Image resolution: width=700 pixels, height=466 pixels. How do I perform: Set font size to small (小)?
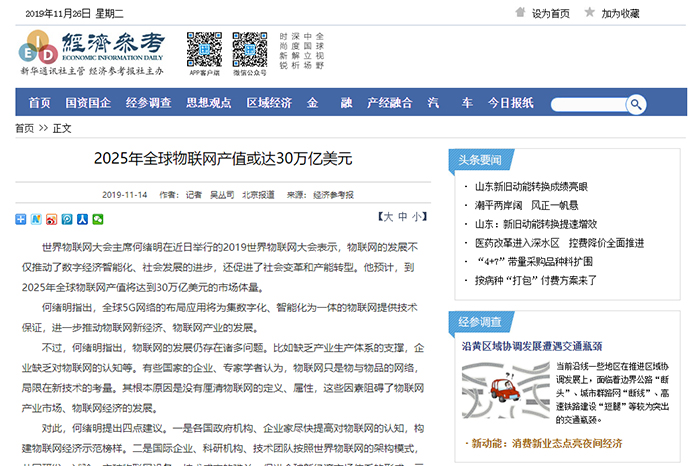click(x=417, y=217)
